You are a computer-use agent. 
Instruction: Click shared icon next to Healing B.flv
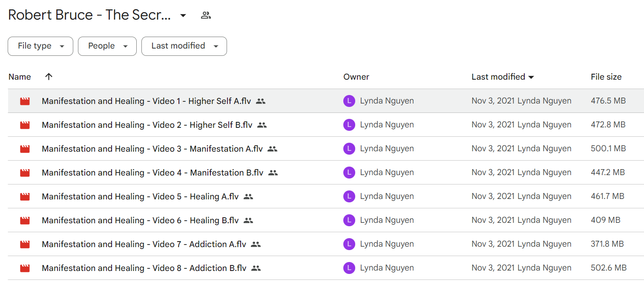(x=248, y=220)
